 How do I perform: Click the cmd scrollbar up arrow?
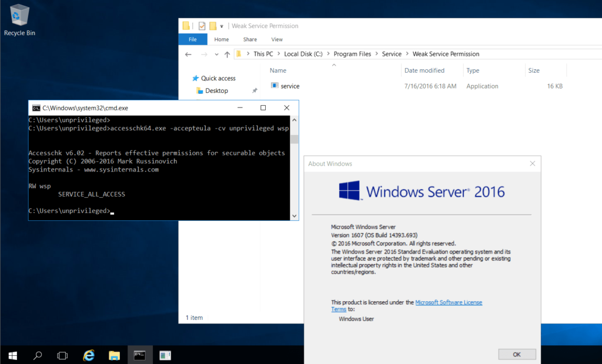pos(294,120)
